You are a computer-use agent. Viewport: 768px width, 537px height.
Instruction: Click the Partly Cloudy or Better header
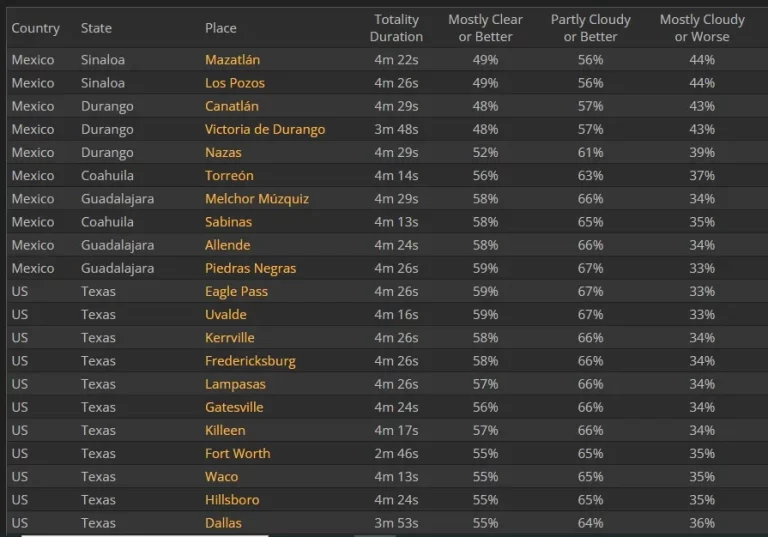pyautogui.click(x=590, y=28)
